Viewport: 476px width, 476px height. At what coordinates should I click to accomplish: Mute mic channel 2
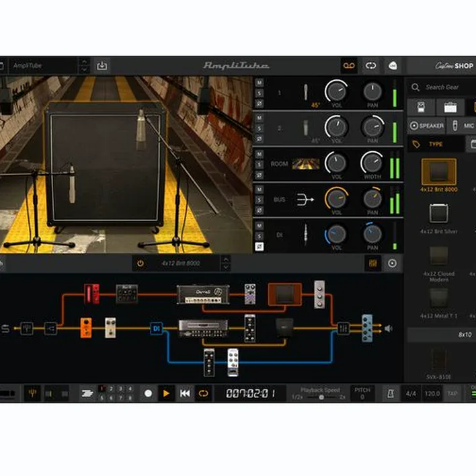260,118
